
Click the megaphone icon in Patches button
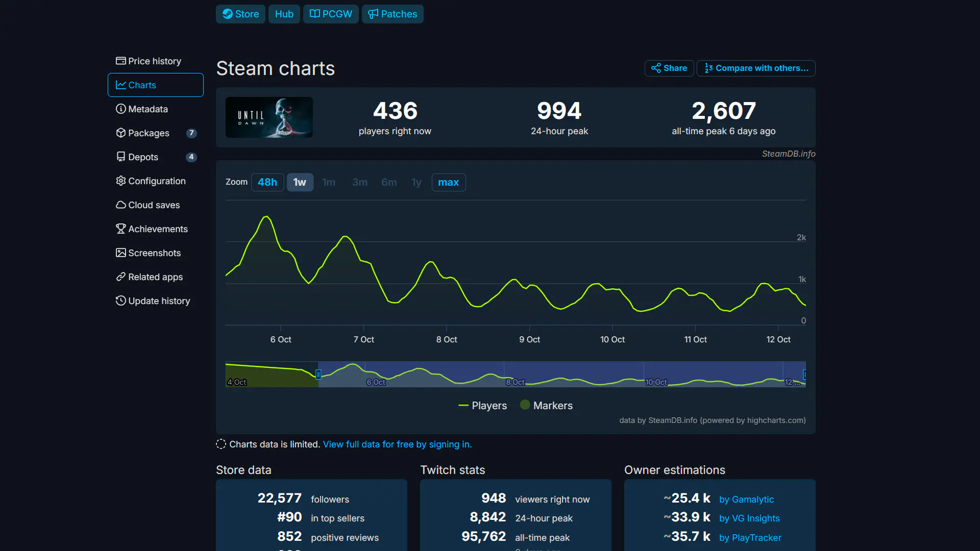374,14
